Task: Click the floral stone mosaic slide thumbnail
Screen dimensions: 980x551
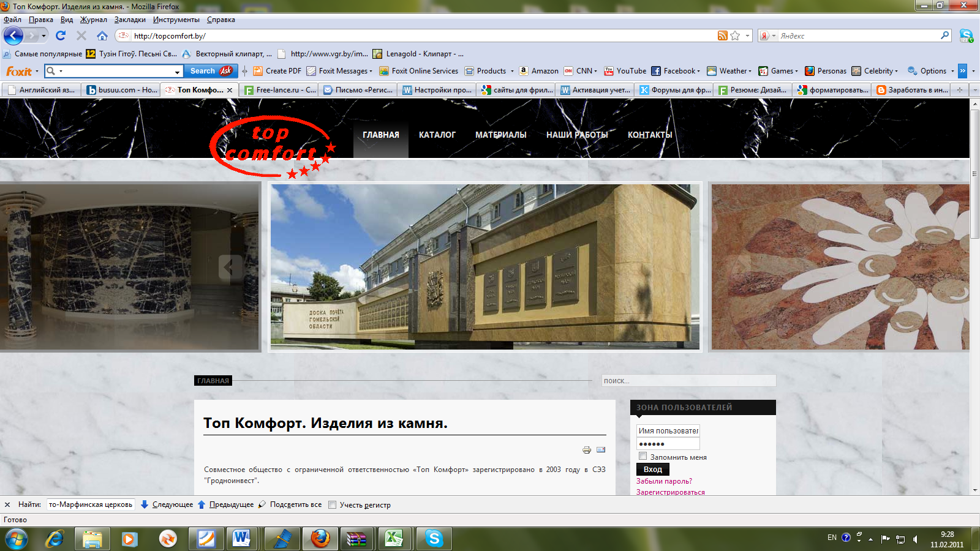Action: coord(840,267)
